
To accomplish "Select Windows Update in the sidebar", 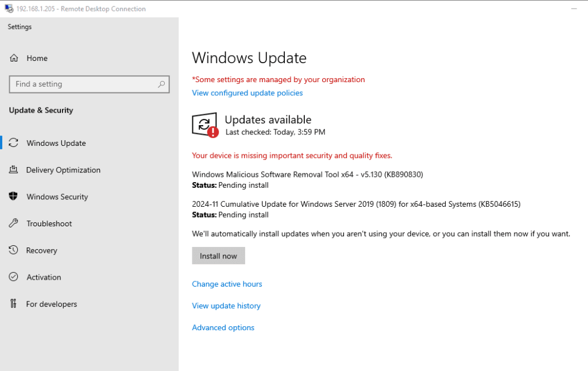I will (x=56, y=143).
